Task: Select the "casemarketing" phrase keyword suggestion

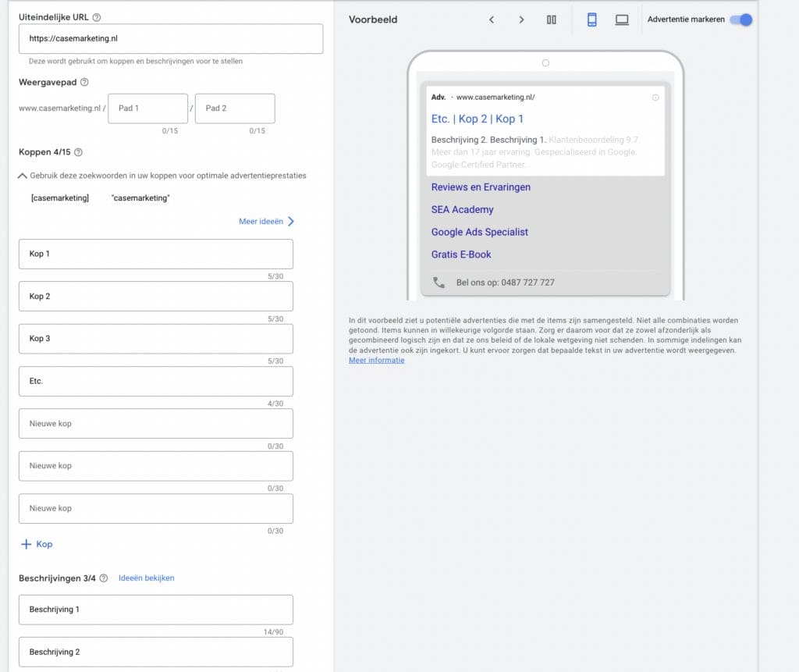Action: [140, 197]
